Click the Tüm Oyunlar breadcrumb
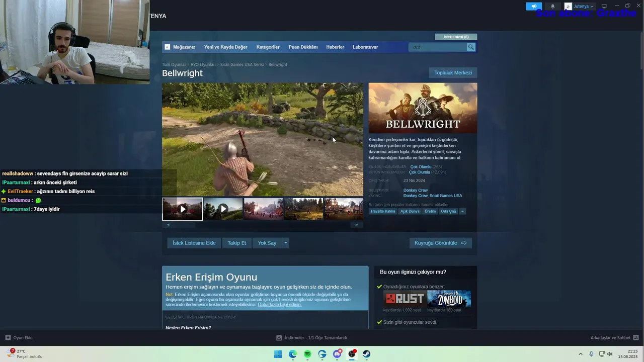644x362 pixels. [174, 65]
